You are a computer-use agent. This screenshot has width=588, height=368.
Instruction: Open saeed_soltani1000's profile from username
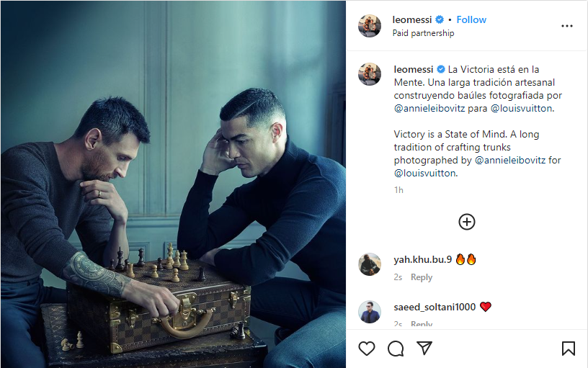click(x=435, y=307)
